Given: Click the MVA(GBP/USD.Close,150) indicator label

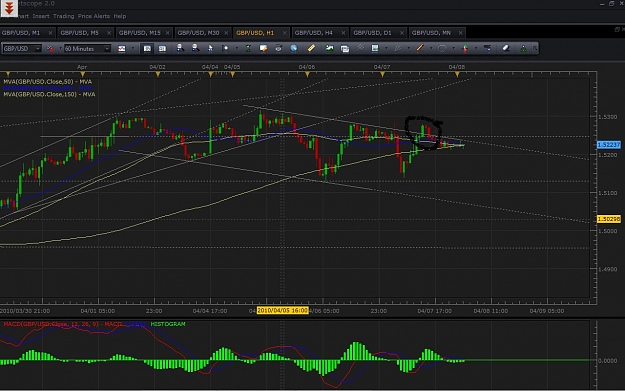Looking at the screenshot, I should [49, 94].
